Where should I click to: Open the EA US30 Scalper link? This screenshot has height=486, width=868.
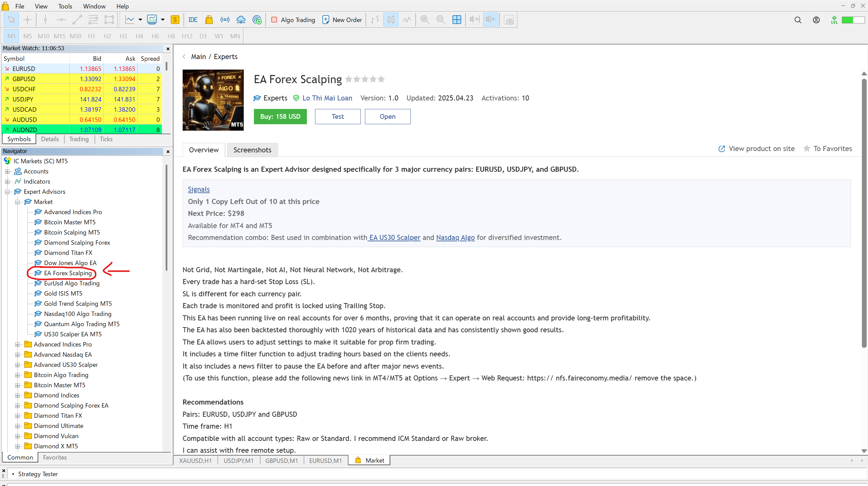pos(394,238)
